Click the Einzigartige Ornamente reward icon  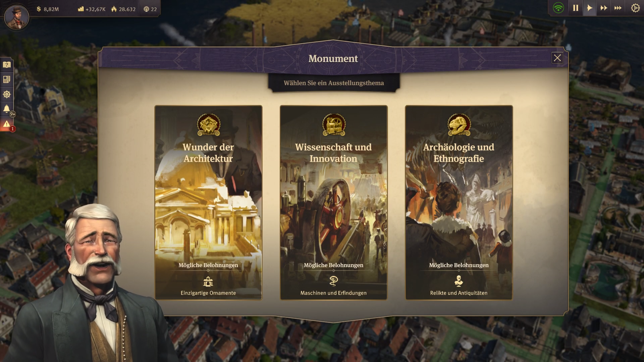point(208,282)
